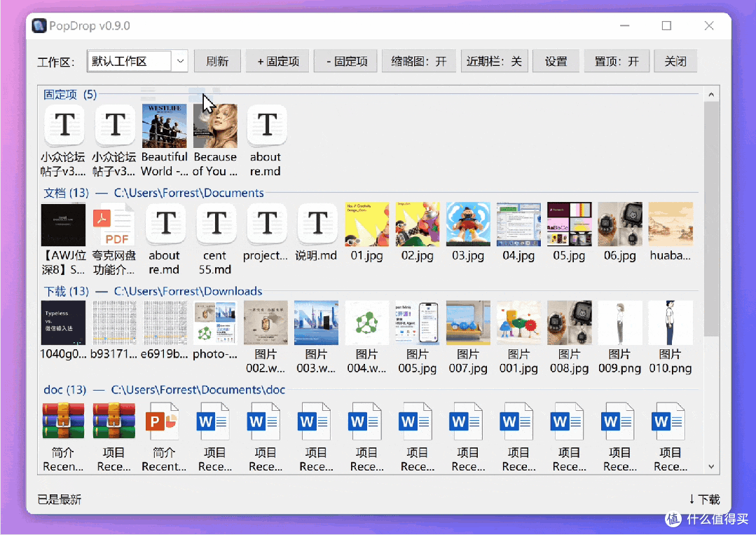This screenshot has width=756, height=535.
Task: Open 设置 settings
Action: [x=556, y=61]
